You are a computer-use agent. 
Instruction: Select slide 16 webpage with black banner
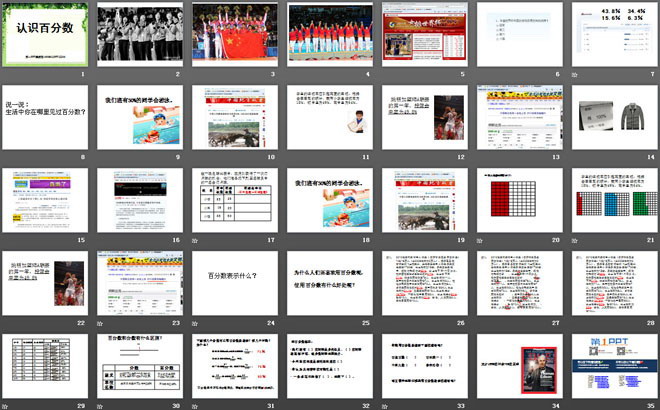tap(140, 200)
